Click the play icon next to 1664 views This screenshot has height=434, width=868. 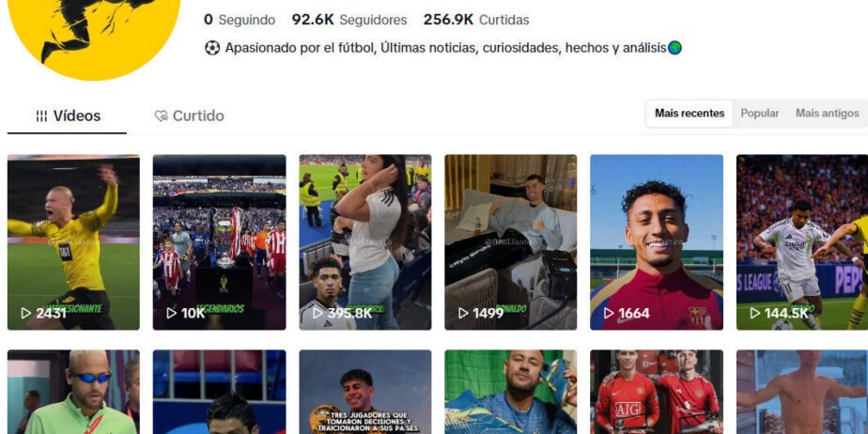click(x=609, y=314)
